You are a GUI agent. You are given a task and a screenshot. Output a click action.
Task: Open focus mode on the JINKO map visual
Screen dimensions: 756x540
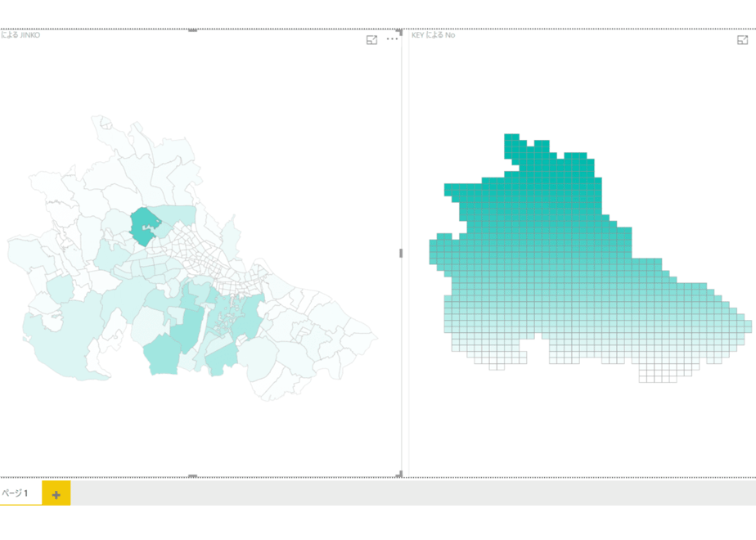pos(371,40)
